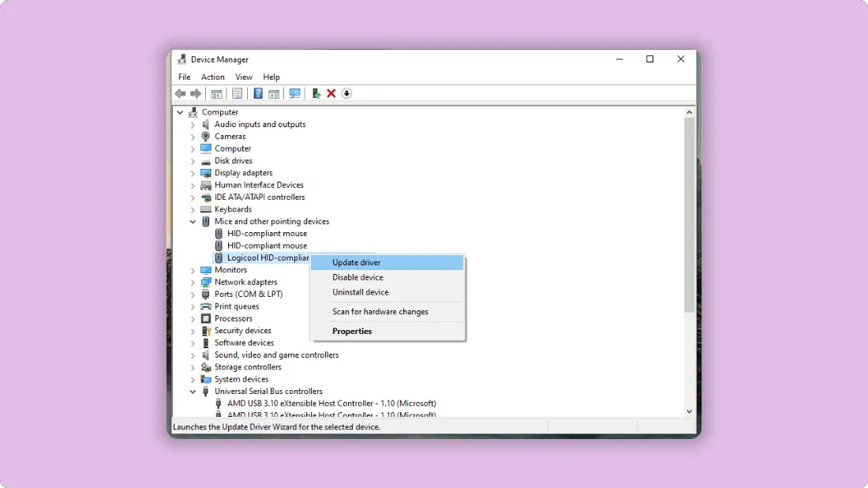This screenshot has height=488, width=868.
Task: Select the 'Software devices' label
Action: point(244,343)
